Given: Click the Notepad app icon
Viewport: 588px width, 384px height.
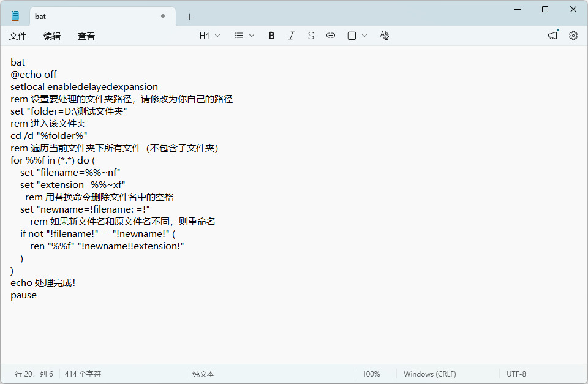Looking at the screenshot, I should [x=15, y=16].
